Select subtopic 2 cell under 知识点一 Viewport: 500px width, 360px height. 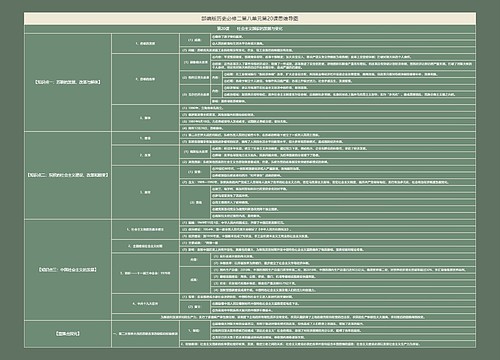(x=145, y=79)
